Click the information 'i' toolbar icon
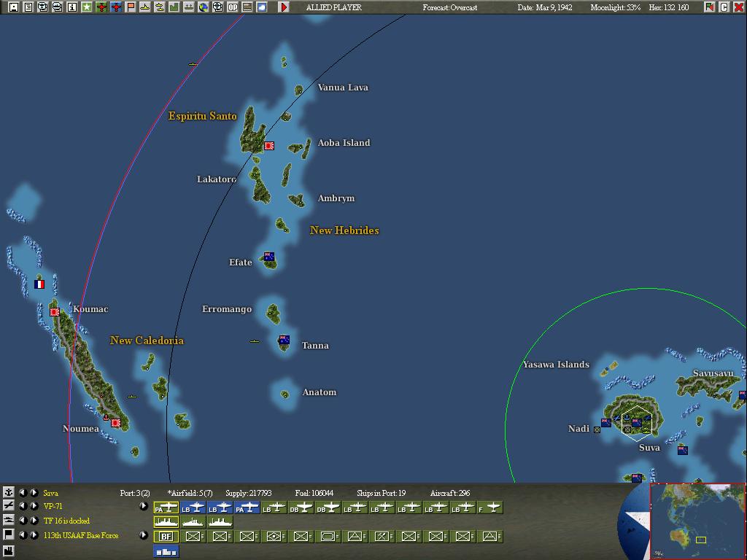Viewport: 747px width, 560px height. [72, 7]
